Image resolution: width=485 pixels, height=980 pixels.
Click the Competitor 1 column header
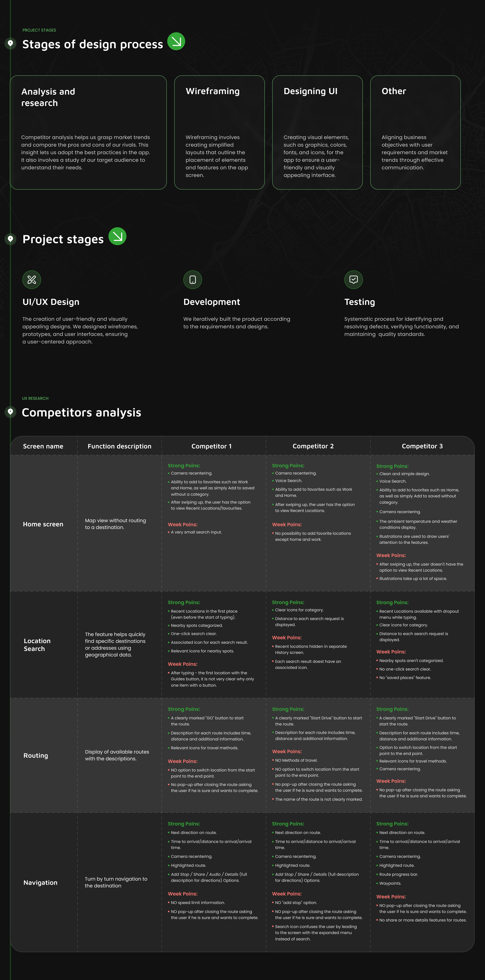click(211, 446)
